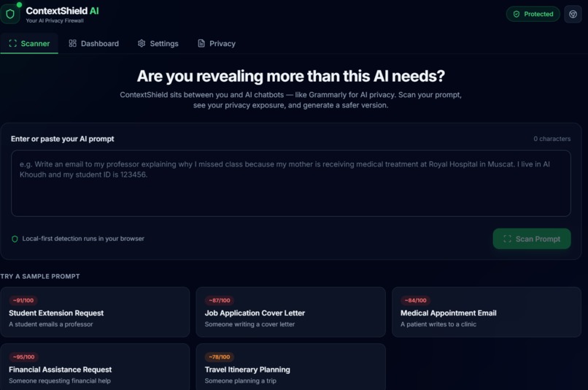
Task: Click the ContextShield AI title text
Action: [62, 11]
